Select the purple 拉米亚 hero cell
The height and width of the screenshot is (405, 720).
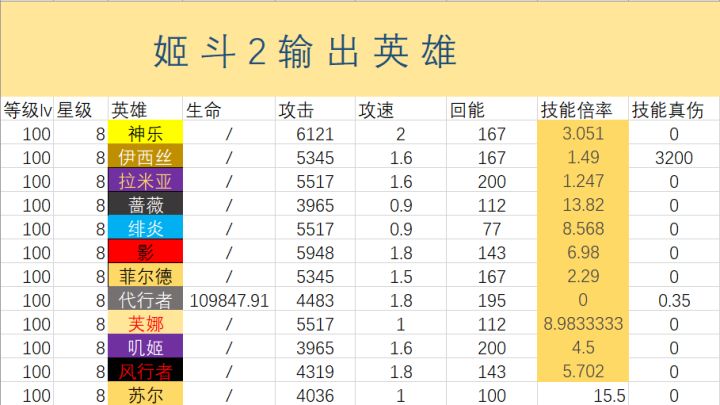145,181
